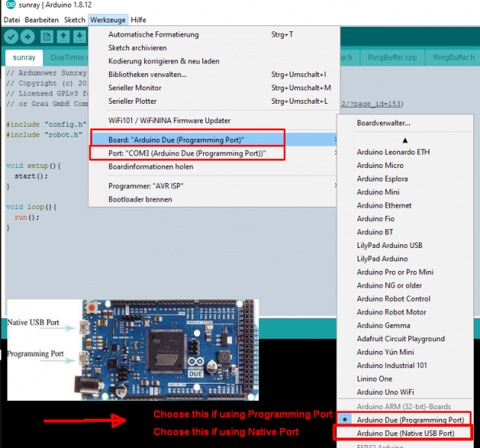Viewport: 480px width, 448px height.
Task: Click the New sketch toolbar icon
Action: point(47,37)
